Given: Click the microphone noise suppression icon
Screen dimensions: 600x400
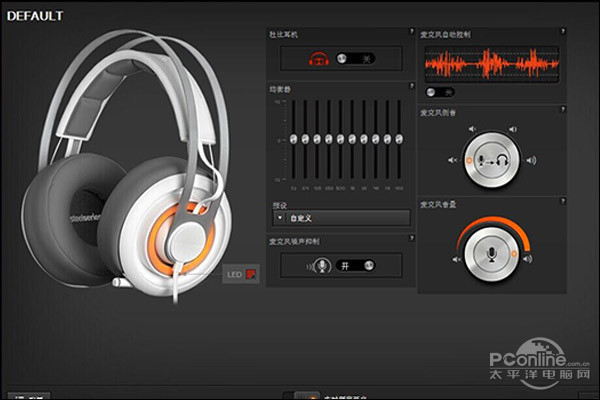Looking at the screenshot, I should click(320, 266).
